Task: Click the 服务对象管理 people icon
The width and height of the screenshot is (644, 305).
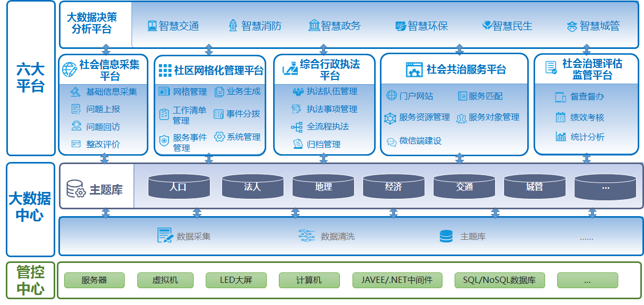Action: (461, 118)
